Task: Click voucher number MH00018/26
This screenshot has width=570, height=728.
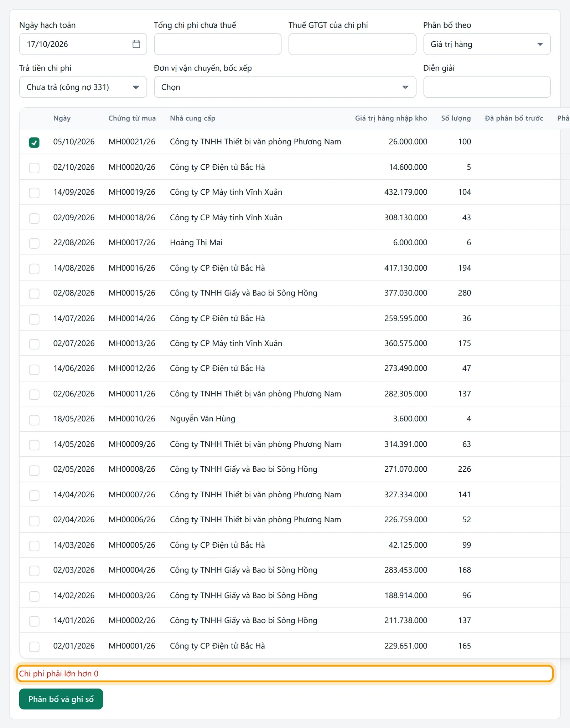Action: 132,217
